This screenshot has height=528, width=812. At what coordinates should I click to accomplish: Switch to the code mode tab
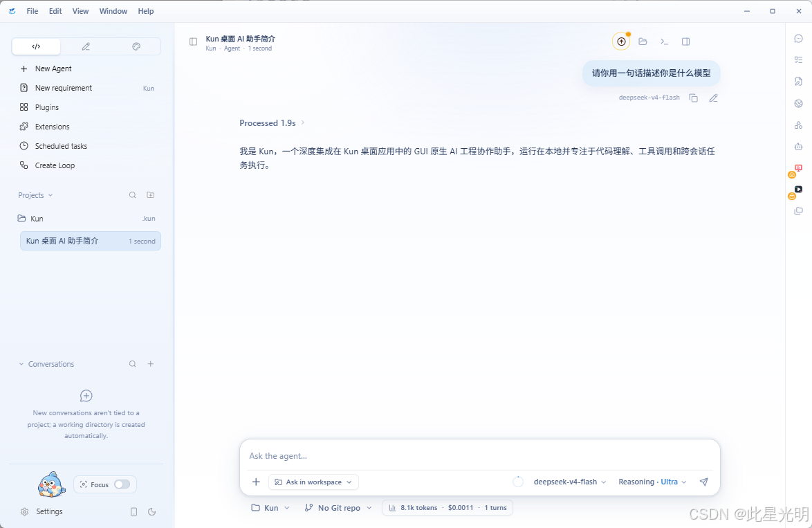36,46
